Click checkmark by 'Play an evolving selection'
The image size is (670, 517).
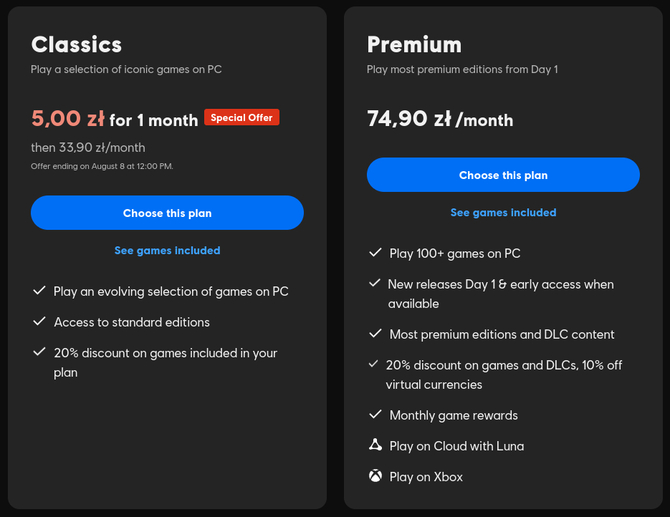(x=39, y=291)
